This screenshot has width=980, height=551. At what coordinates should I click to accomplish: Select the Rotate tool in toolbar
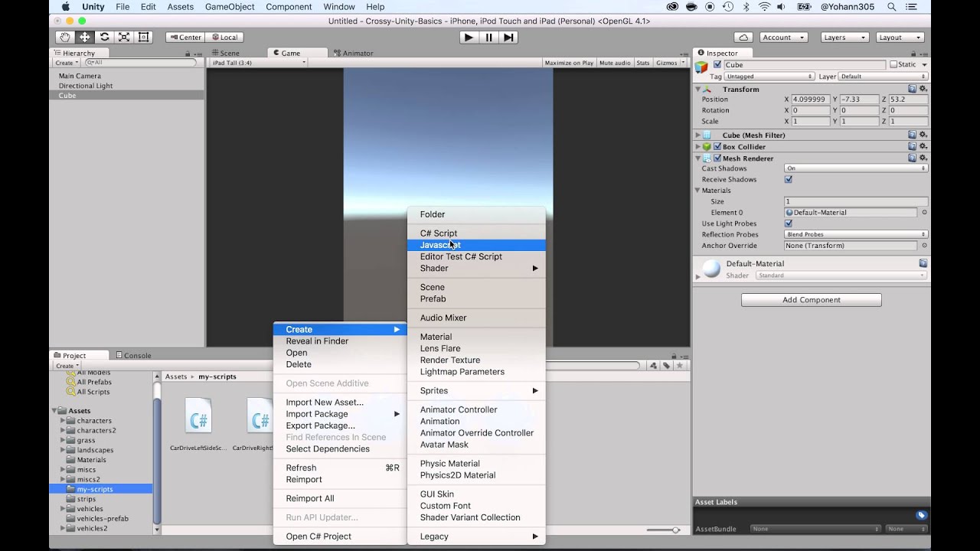click(x=104, y=37)
